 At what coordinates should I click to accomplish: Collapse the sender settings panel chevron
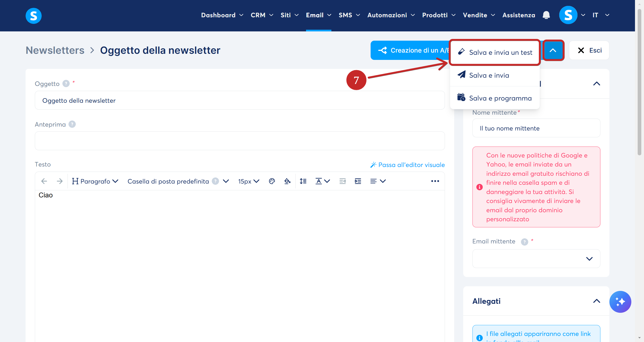pyautogui.click(x=596, y=83)
